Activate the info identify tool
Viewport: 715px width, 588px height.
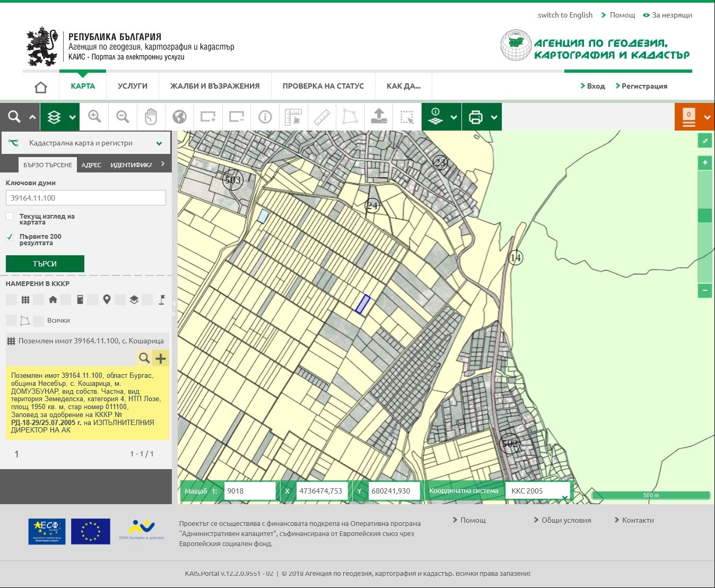point(265,117)
